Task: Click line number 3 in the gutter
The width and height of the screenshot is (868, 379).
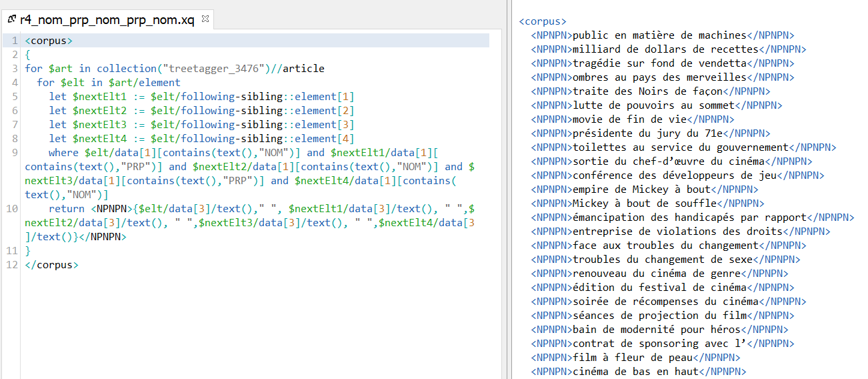Action: click(15, 69)
